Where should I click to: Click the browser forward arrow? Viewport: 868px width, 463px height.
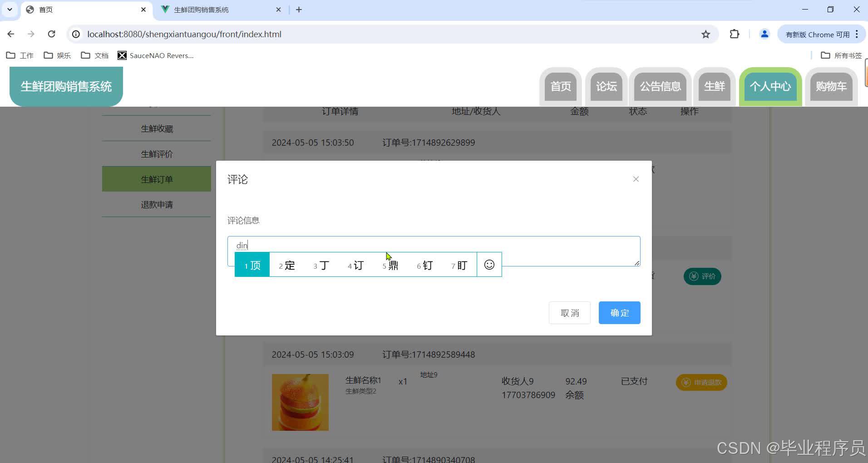(31, 34)
